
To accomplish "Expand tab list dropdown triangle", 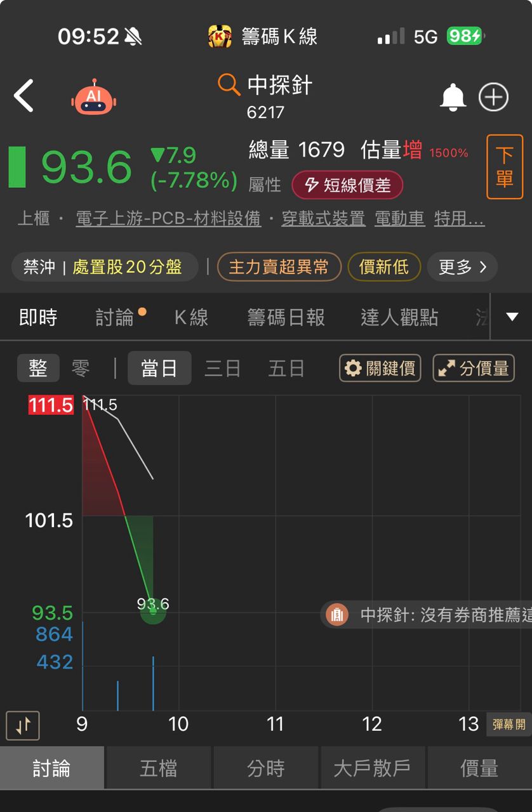I will (512, 317).
